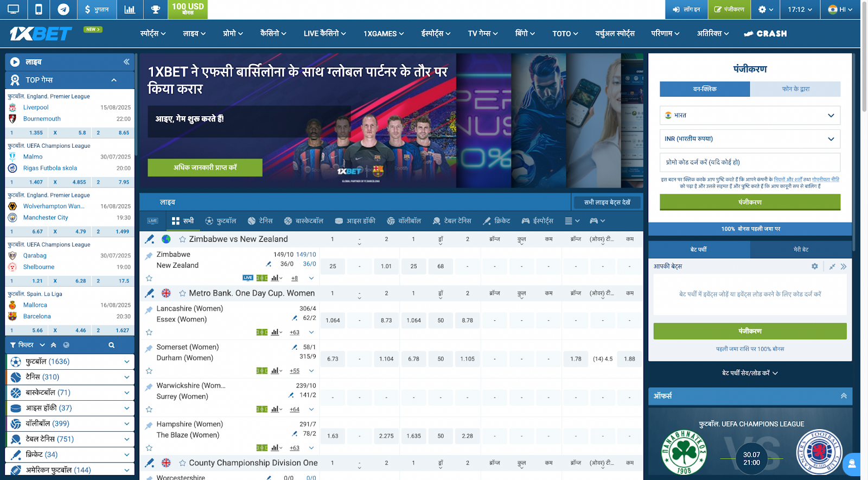Screen dimensions: 868x480
Task: Expand the Volleyball (399) sidebar category
Action: [70, 424]
